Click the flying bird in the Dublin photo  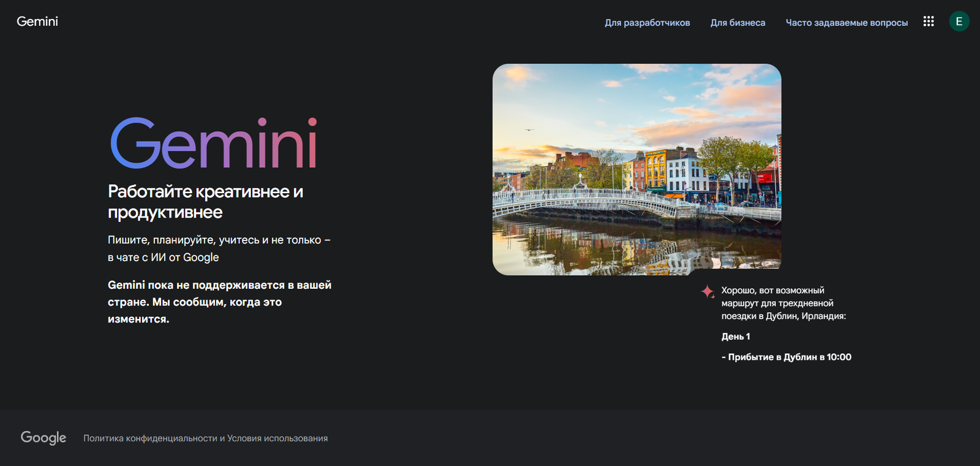tap(529, 130)
